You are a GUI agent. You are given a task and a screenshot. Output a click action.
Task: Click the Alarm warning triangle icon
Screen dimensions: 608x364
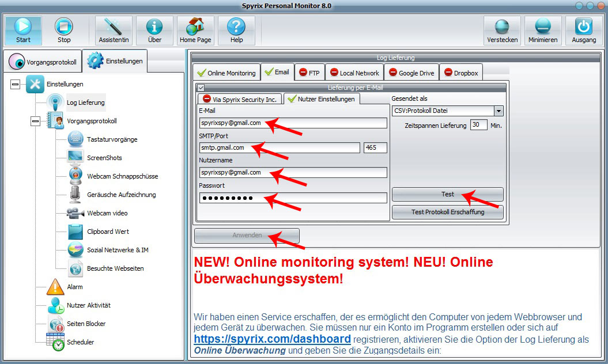pos(55,287)
